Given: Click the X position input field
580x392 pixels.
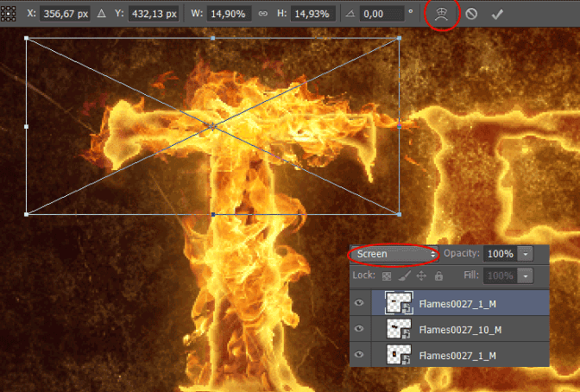Looking at the screenshot, I should coord(65,14).
